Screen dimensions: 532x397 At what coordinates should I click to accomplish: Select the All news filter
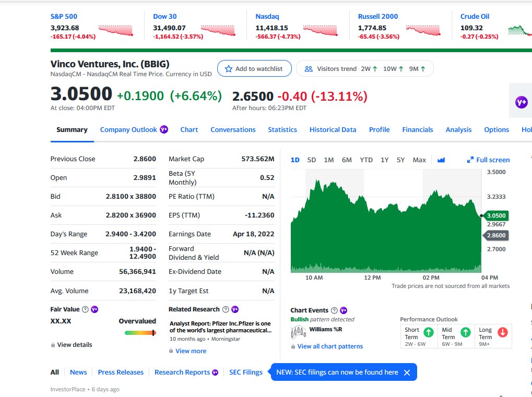pyautogui.click(x=55, y=372)
